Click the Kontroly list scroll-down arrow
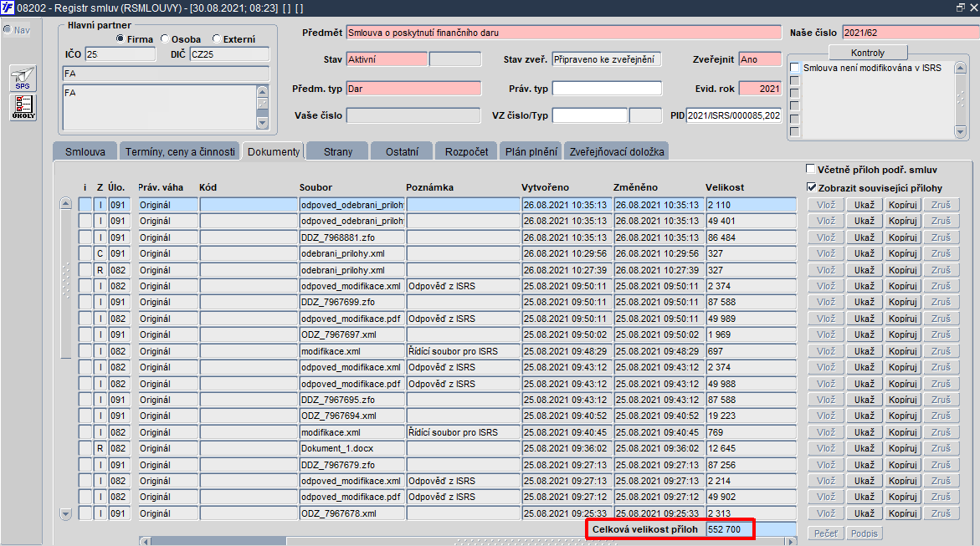The image size is (980, 546). [x=961, y=131]
